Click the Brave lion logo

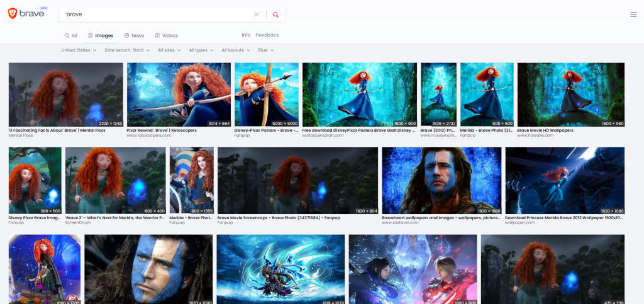(13, 14)
